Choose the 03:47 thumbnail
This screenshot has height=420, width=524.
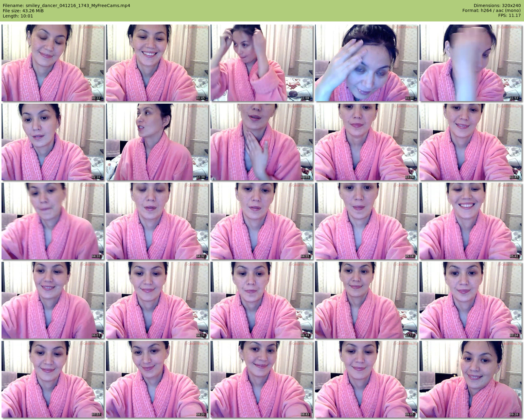pos(471,142)
